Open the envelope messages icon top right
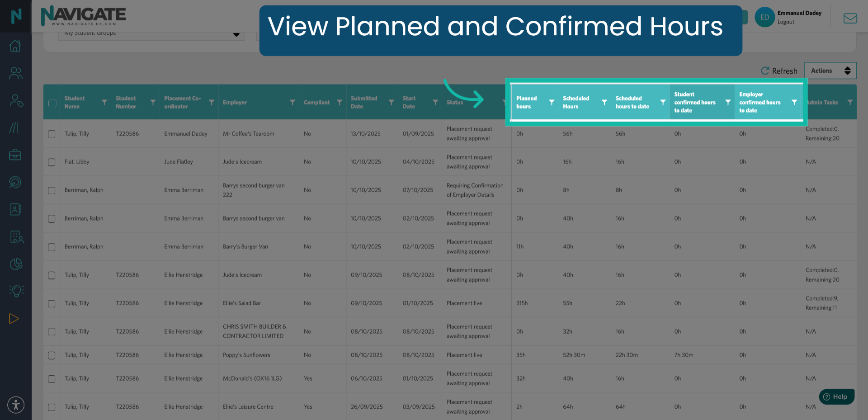 pyautogui.click(x=850, y=18)
